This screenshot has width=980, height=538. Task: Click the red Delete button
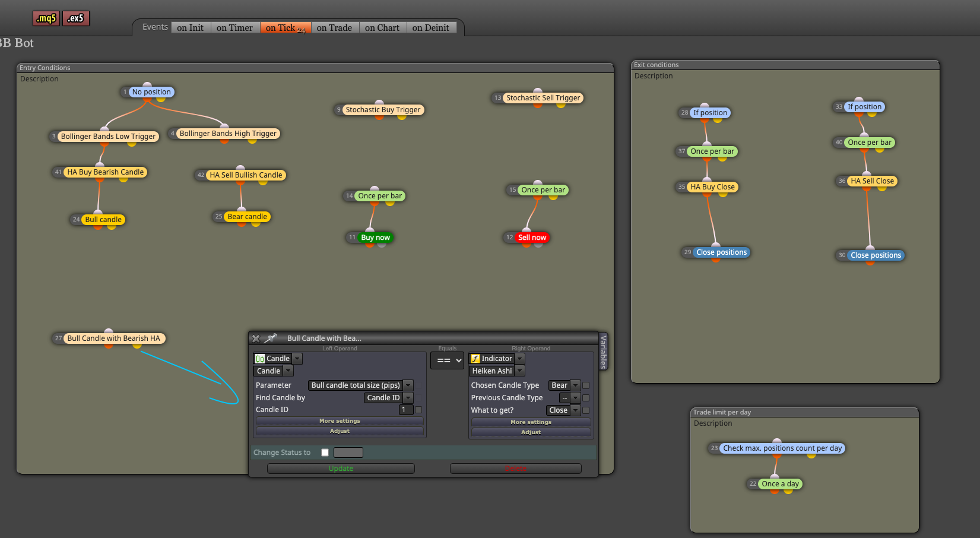tap(515, 469)
